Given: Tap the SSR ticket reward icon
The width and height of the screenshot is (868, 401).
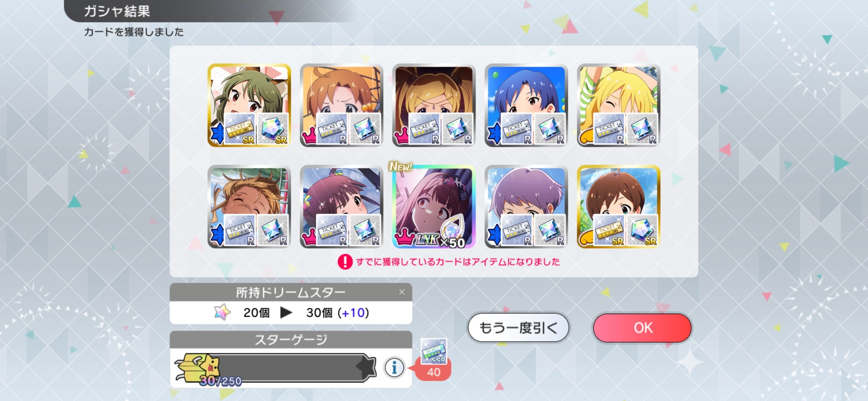Looking at the screenshot, I should click(434, 351).
